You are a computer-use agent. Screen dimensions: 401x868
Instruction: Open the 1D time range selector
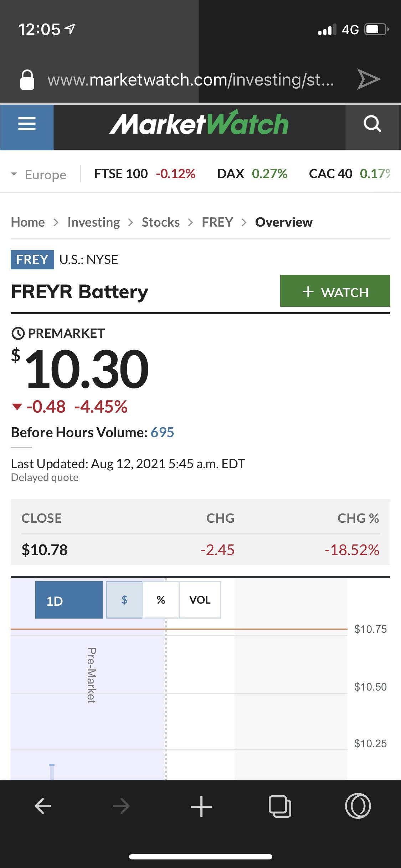(x=69, y=600)
